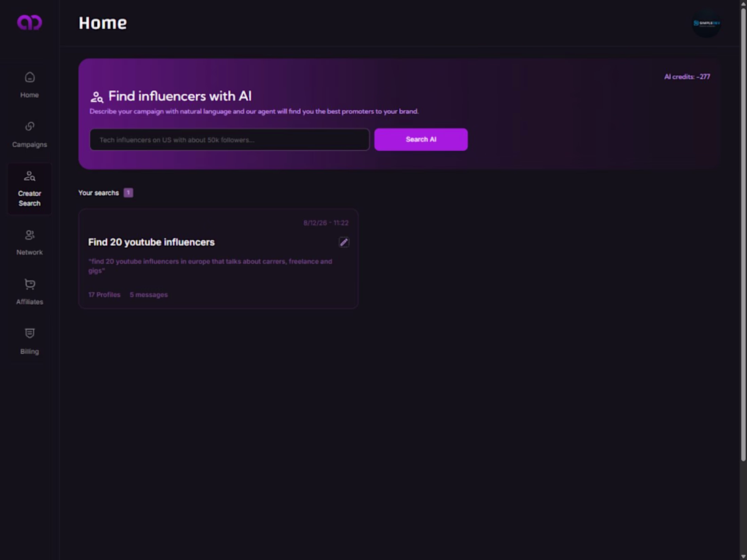The height and width of the screenshot is (560, 747).
Task: Click the Campaigns menu label
Action: pyautogui.click(x=29, y=145)
